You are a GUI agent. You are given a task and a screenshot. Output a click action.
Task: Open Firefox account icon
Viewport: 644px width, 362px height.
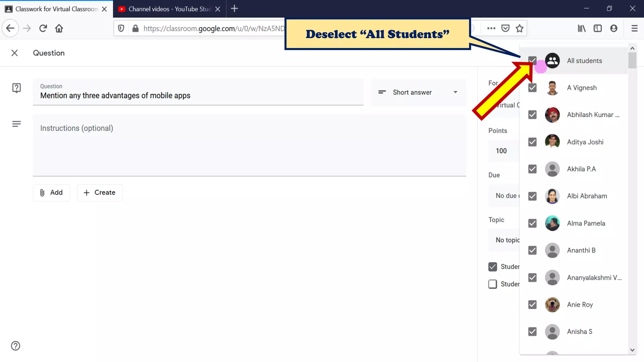[x=614, y=28]
